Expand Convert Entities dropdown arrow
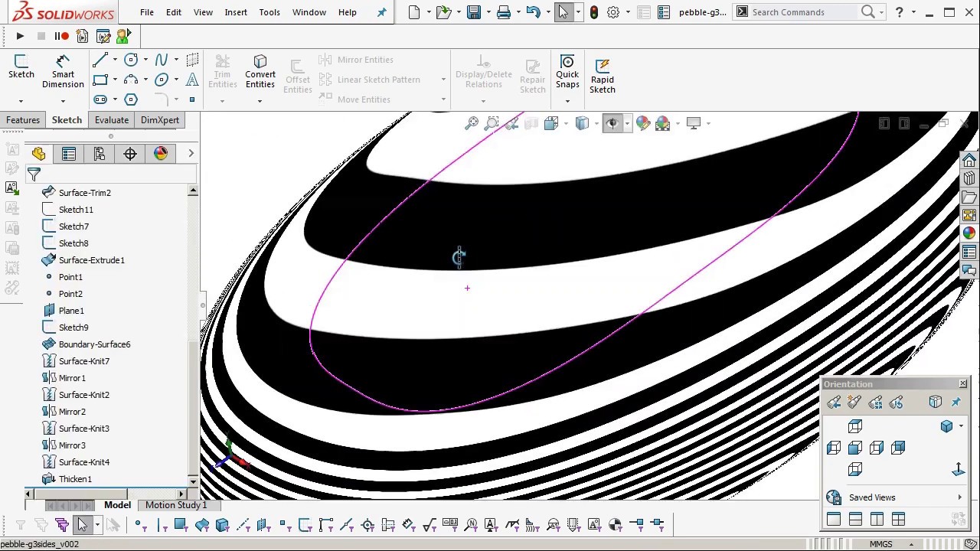 tap(260, 100)
